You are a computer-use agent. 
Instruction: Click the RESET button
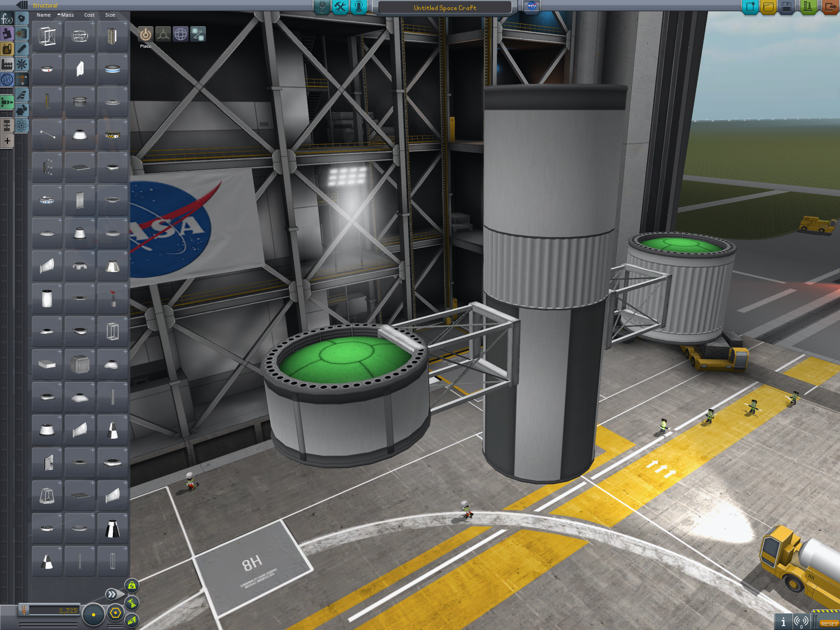tap(829, 624)
